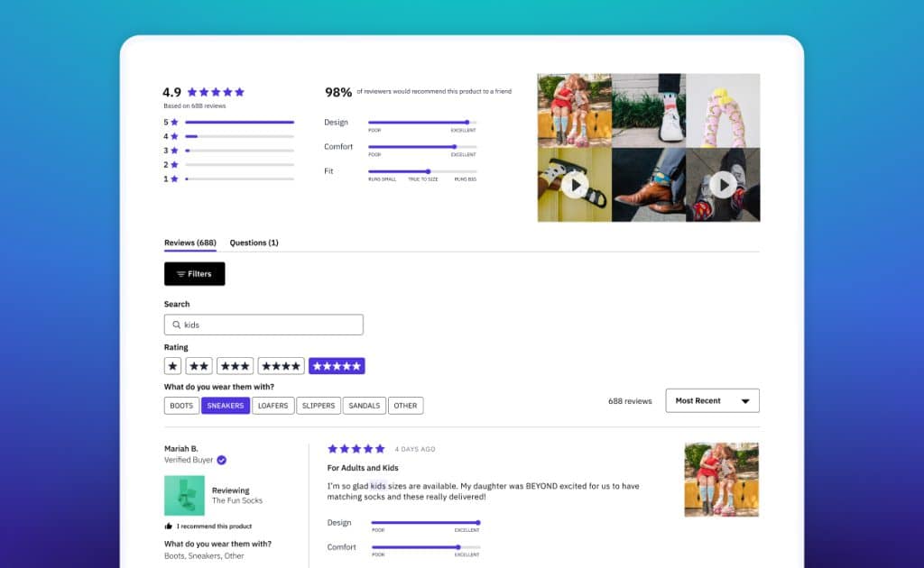Filter by two-star rating
This screenshot has width=924, height=568.
click(199, 366)
